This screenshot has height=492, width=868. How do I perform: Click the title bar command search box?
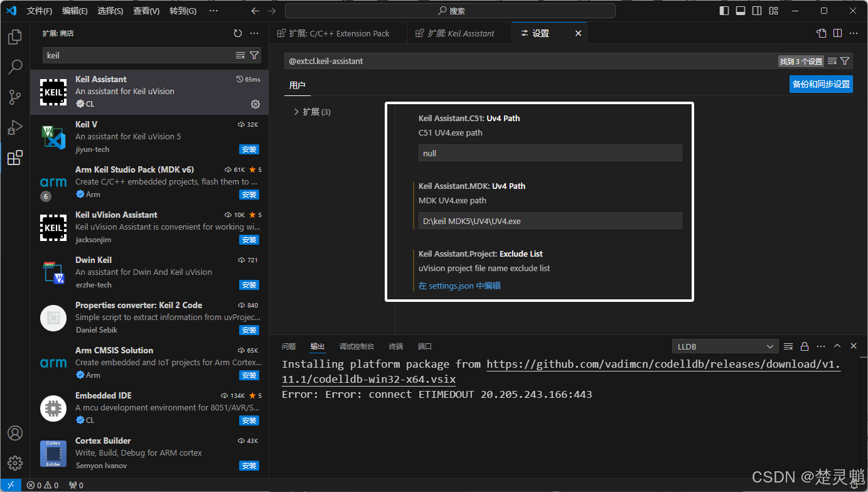pos(450,11)
